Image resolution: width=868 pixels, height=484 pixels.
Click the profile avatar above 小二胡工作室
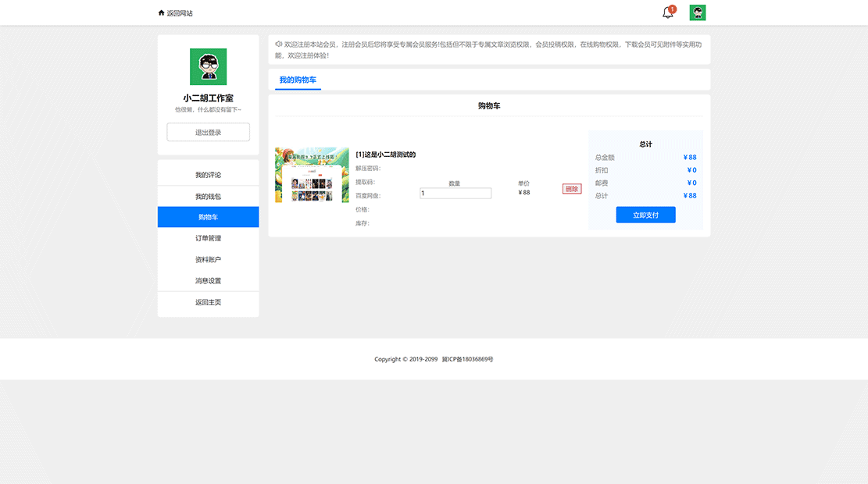coord(207,66)
